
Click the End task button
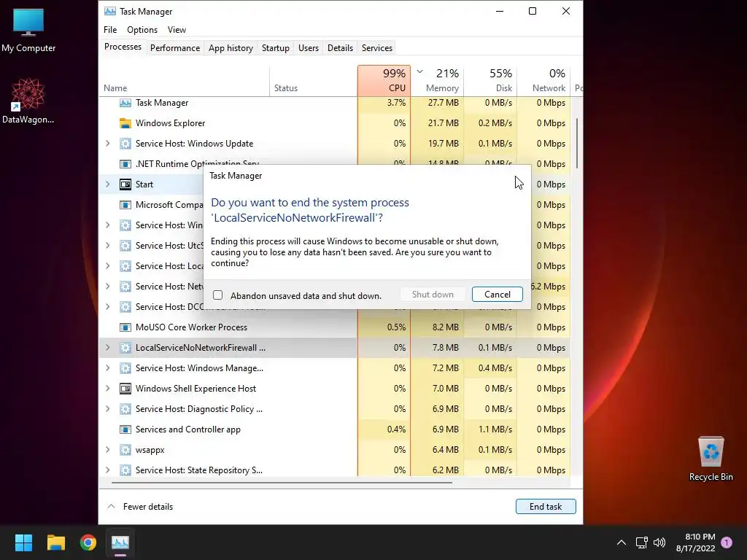[x=546, y=506]
